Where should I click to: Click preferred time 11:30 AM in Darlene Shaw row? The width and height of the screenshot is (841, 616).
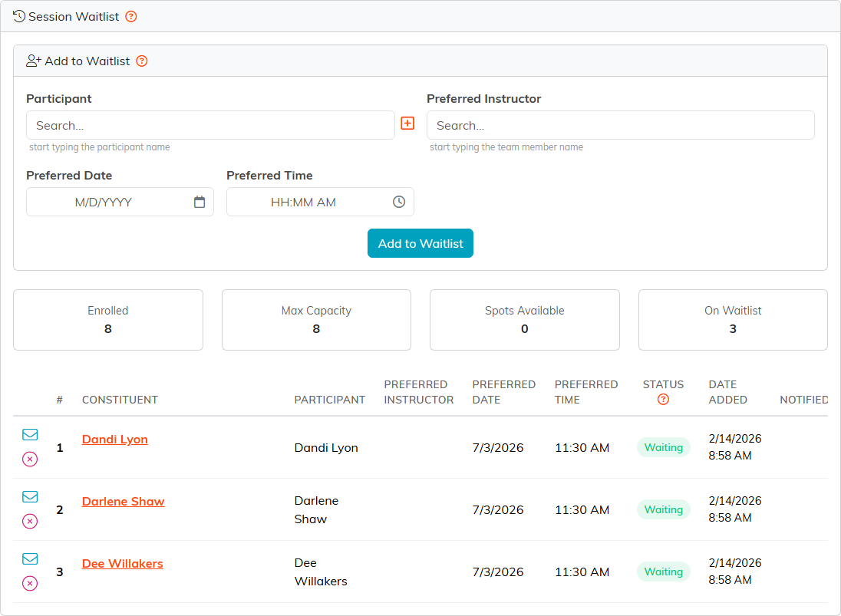[582, 510]
